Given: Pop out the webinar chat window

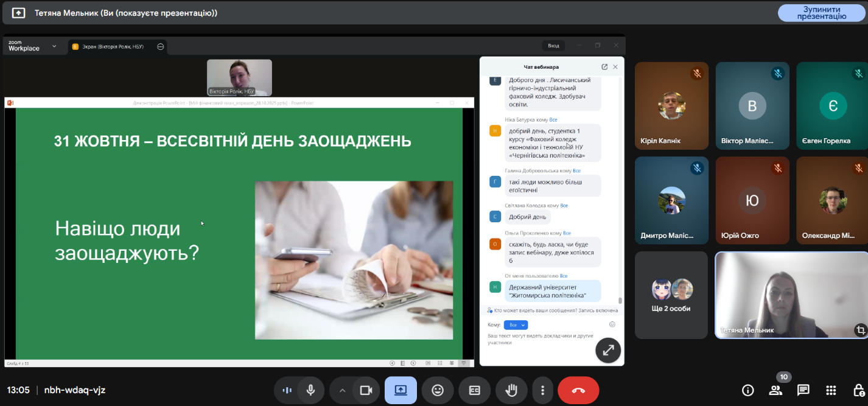Looking at the screenshot, I should [x=604, y=67].
